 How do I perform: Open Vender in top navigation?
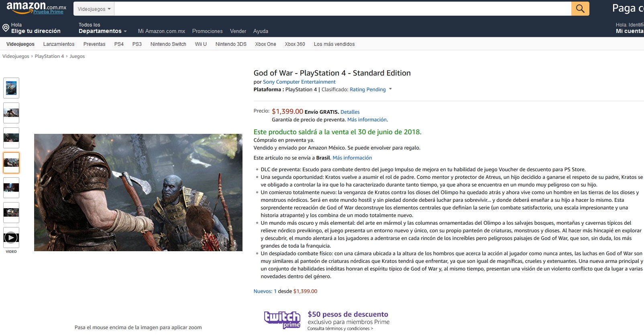coord(238,31)
